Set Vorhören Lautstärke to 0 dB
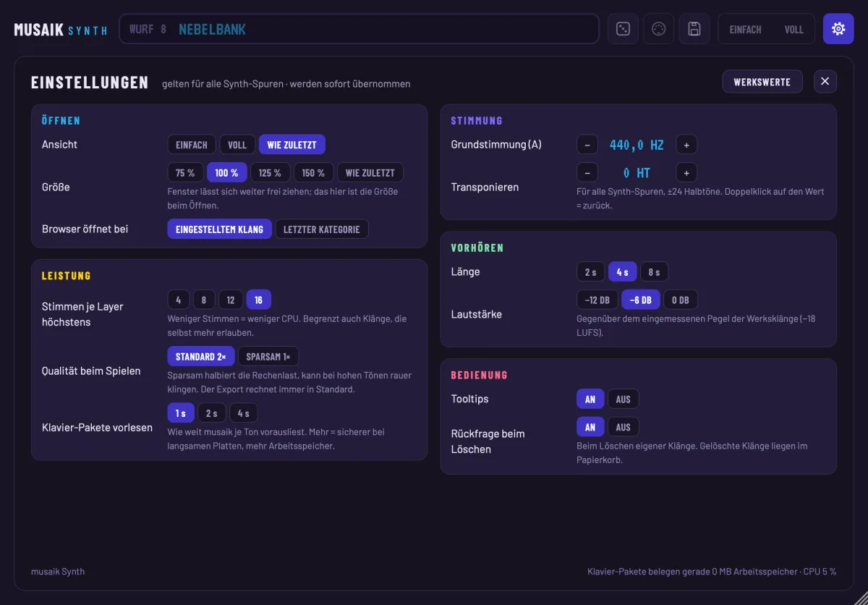868x605 pixels. pos(680,300)
